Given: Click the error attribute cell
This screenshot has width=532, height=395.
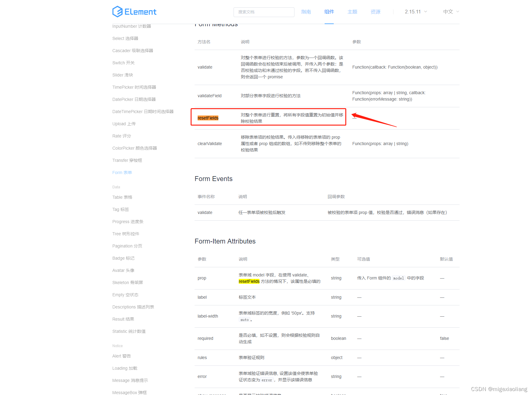Looking at the screenshot, I should pyautogui.click(x=202, y=376).
